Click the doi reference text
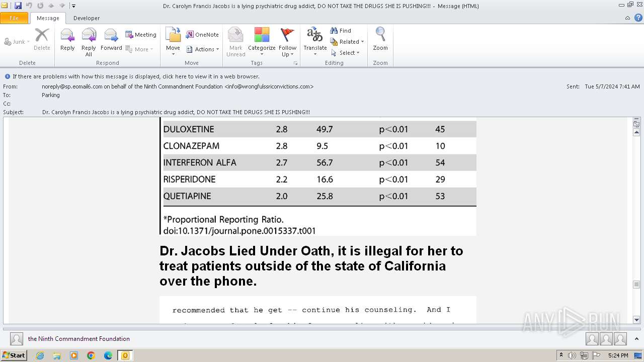The image size is (644, 362). tap(239, 231)
